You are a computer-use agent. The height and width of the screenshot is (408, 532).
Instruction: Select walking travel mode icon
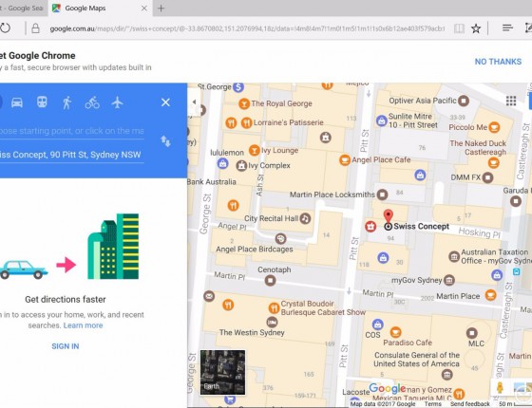point(67,102)
